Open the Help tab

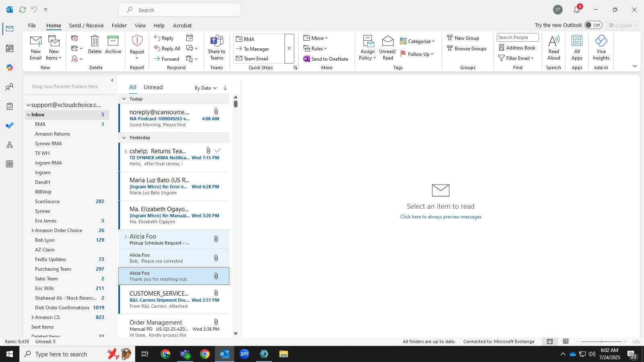click(159, 25)
